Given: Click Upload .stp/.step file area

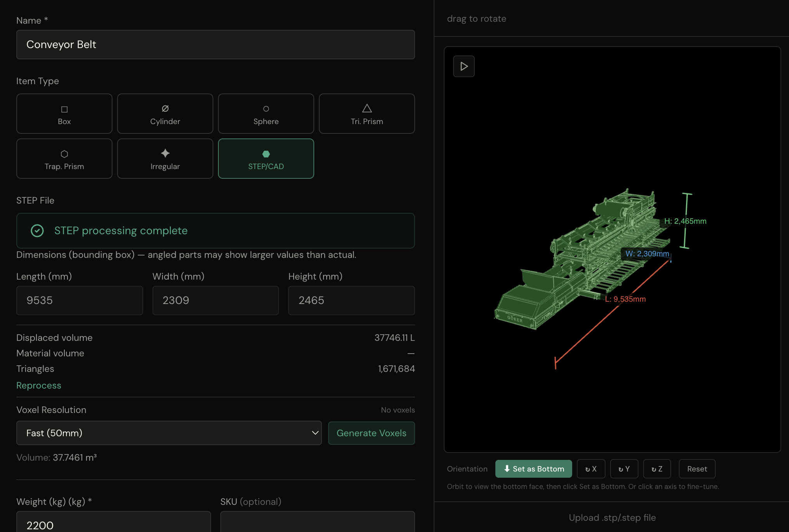Looking at the screenshot, I should click(612, 518).
